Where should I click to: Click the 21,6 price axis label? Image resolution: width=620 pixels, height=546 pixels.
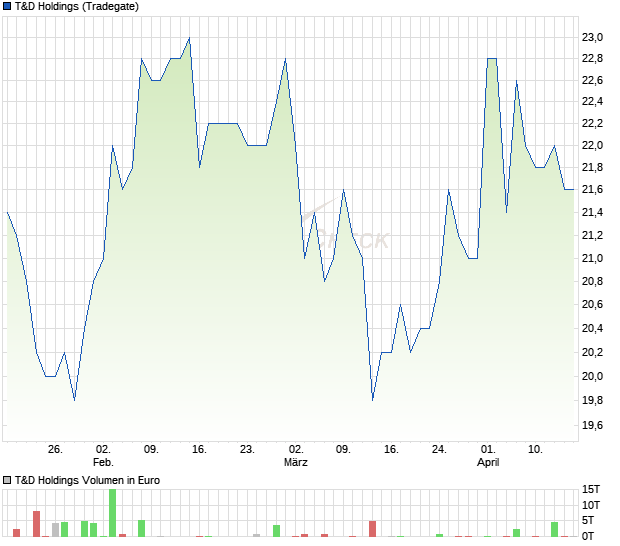(x=592, y=189)
